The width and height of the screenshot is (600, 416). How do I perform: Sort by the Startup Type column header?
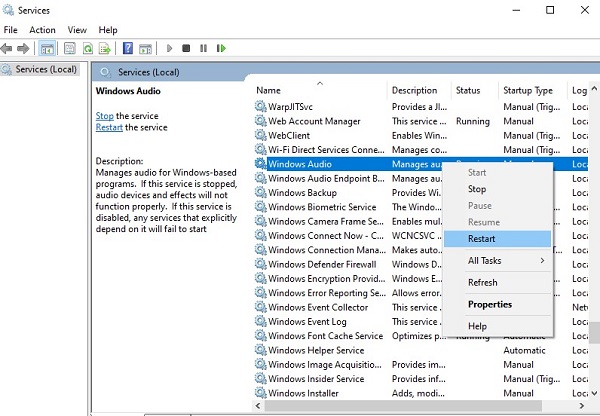(533, 90)
